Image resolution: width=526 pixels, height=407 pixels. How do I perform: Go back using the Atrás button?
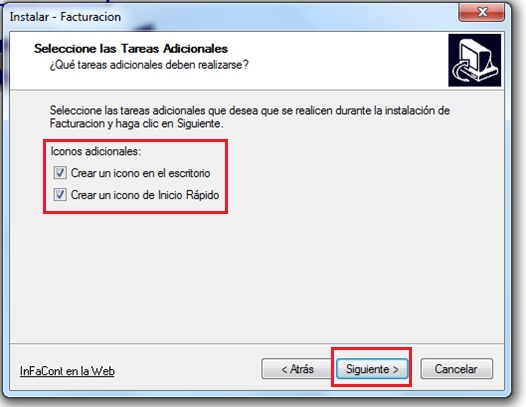[x=297, y=369]
